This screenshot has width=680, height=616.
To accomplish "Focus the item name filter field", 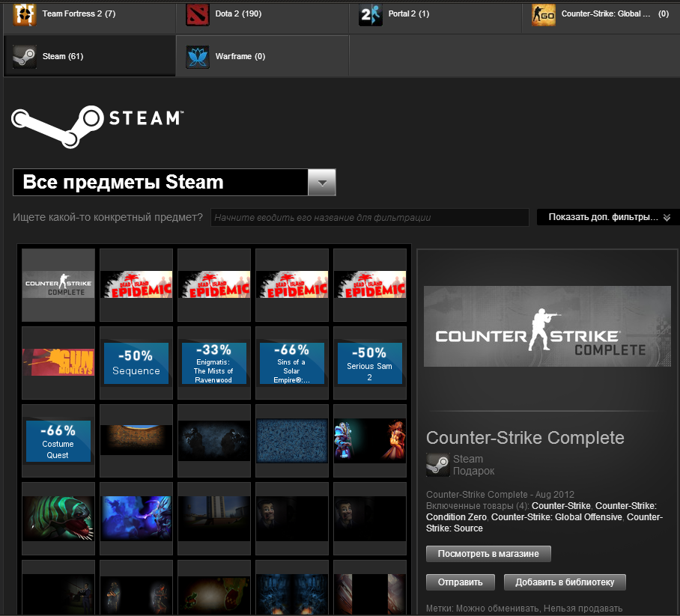I will point(369,218).
